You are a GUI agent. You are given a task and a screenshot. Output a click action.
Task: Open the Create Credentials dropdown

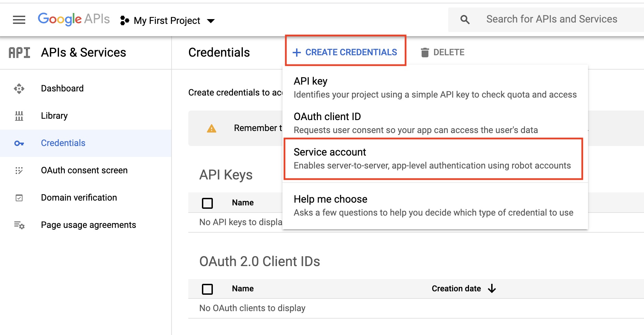click(345, 52)
